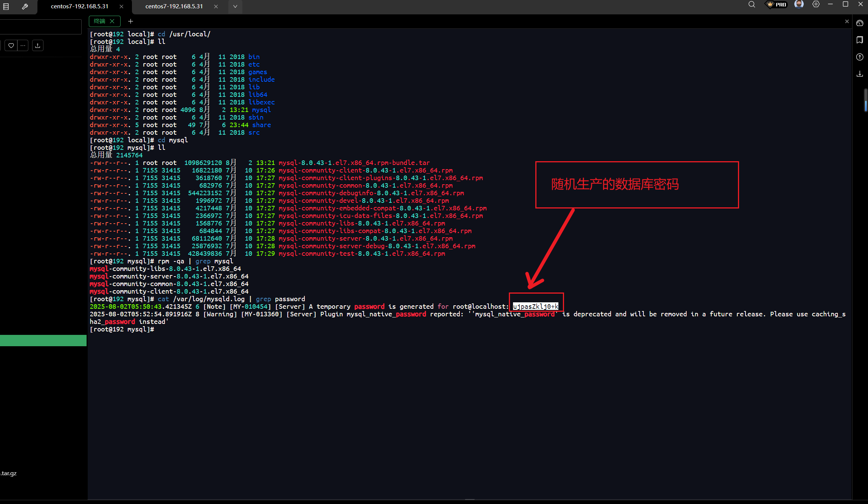Create new terminal with plus button
This screenshot has height=504, width=868.
(130, 21)
